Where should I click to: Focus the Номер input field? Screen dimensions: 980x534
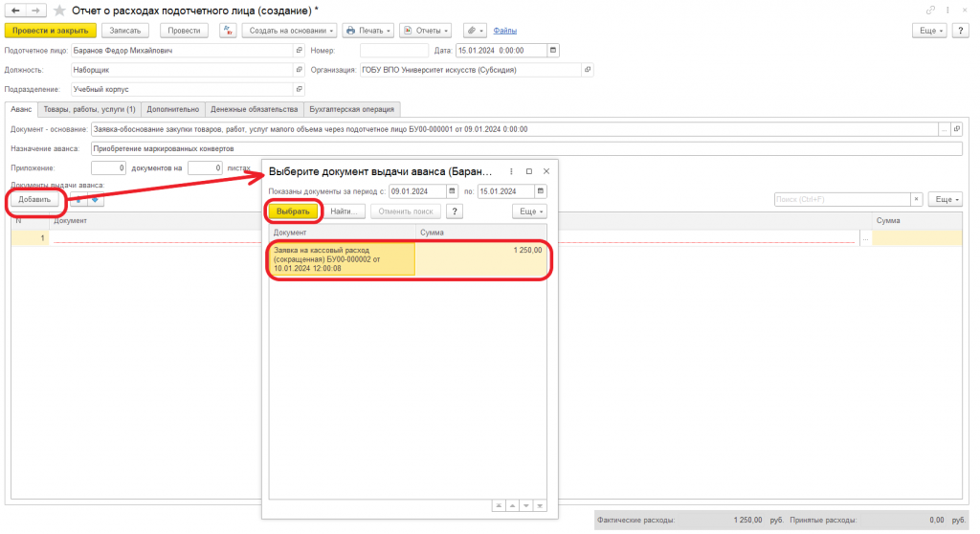tap(393, 51)
